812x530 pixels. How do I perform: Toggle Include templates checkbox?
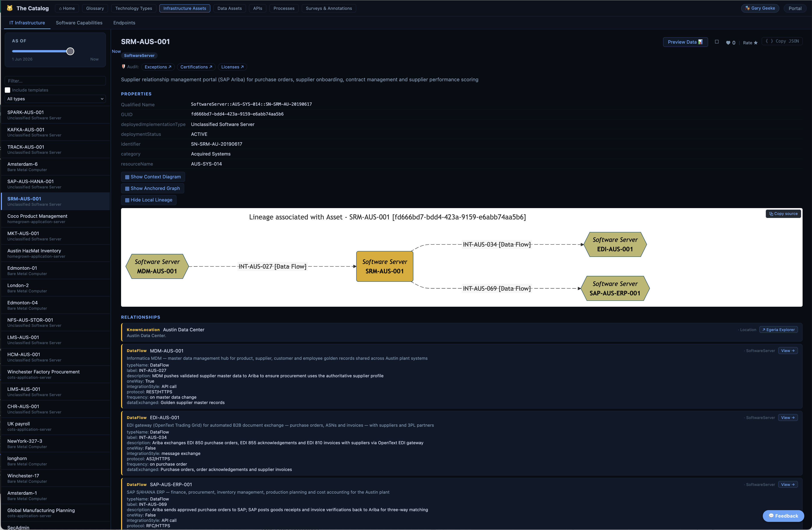coord(7,90)
